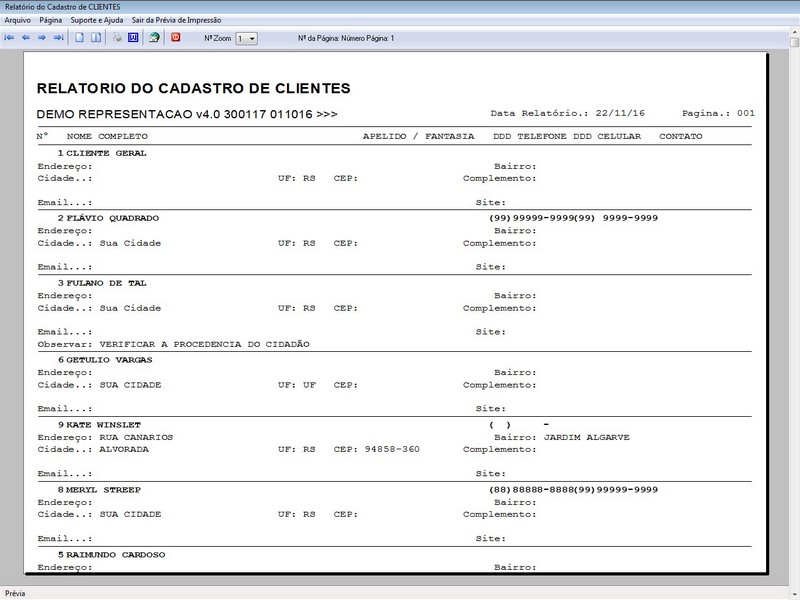This screenshot has width=800, height=600.
Task: Click report title RELATORIO DO CADASTRO DE CLIENTES
Action: tap(193, 88)
